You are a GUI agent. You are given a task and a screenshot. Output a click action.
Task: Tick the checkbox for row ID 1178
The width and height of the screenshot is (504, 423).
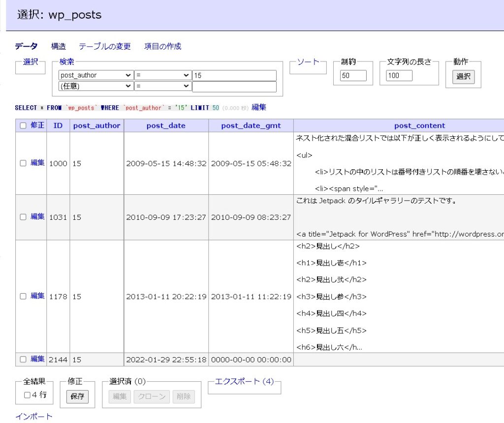[x=23, y=297]
